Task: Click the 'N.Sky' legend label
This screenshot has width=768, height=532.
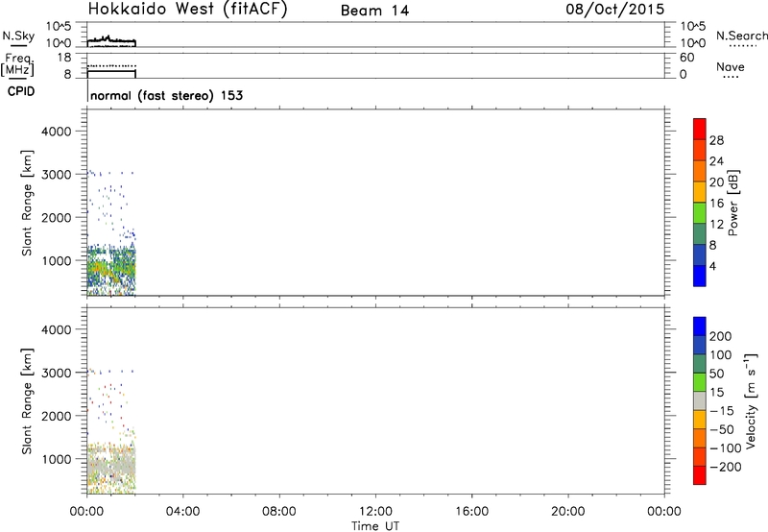Action: click(18, 36)
